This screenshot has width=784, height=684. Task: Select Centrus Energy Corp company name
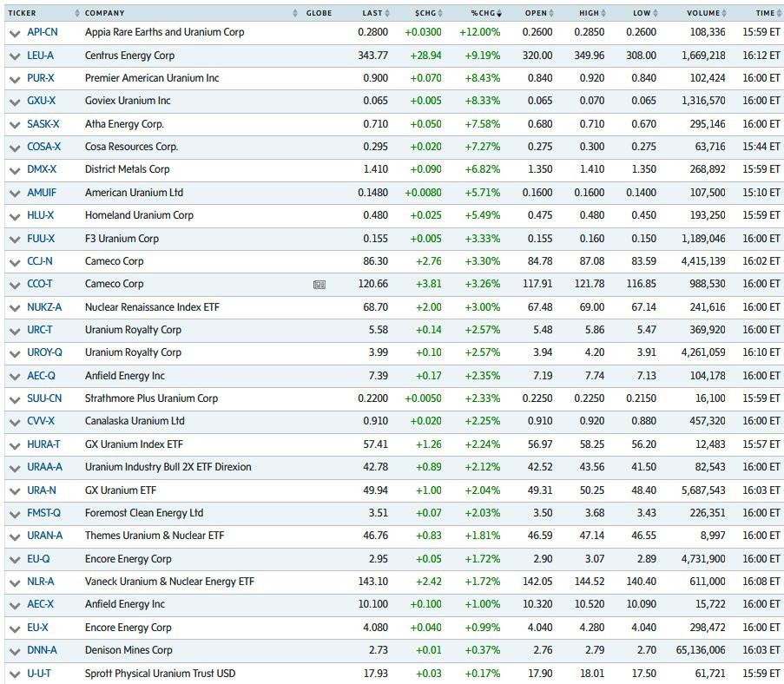point(129,55)
